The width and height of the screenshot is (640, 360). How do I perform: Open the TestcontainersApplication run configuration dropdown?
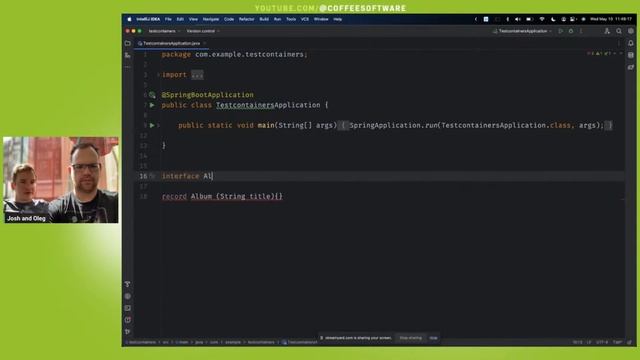click(x=522, y=31)
